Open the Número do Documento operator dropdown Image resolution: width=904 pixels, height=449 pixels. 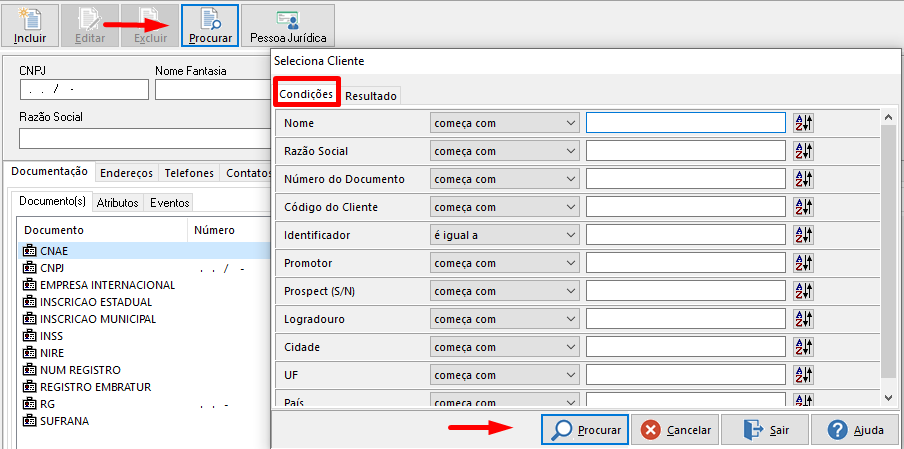click(504, 179)
